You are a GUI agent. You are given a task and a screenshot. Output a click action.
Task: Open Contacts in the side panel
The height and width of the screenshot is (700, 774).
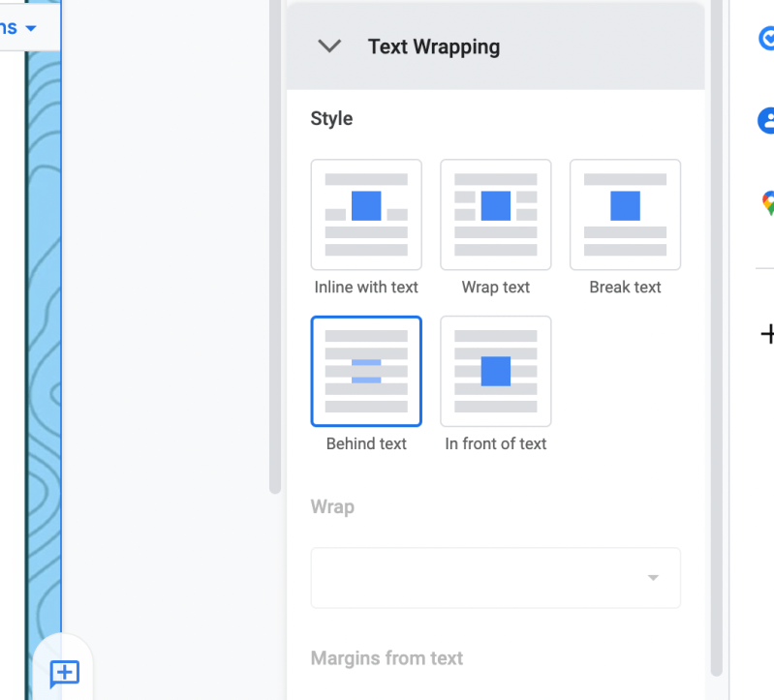point(766,120)
